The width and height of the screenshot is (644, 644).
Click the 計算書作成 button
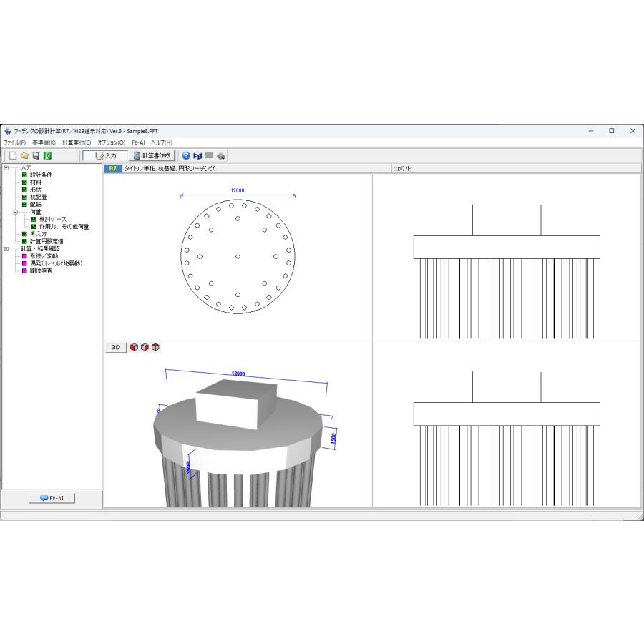point(152,156)
